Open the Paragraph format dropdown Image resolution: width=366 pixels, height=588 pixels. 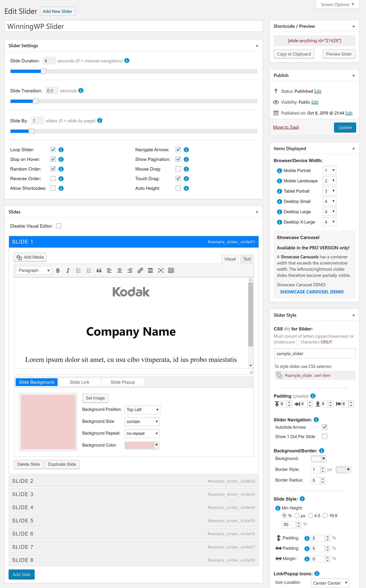click(x=34, y=271)
